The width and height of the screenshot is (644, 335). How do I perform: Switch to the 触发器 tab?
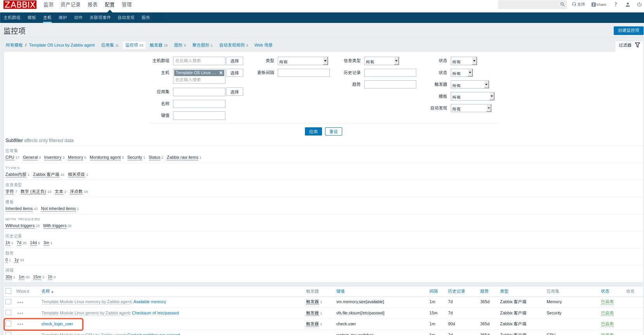pyautogui.click(x=156, y=45)
